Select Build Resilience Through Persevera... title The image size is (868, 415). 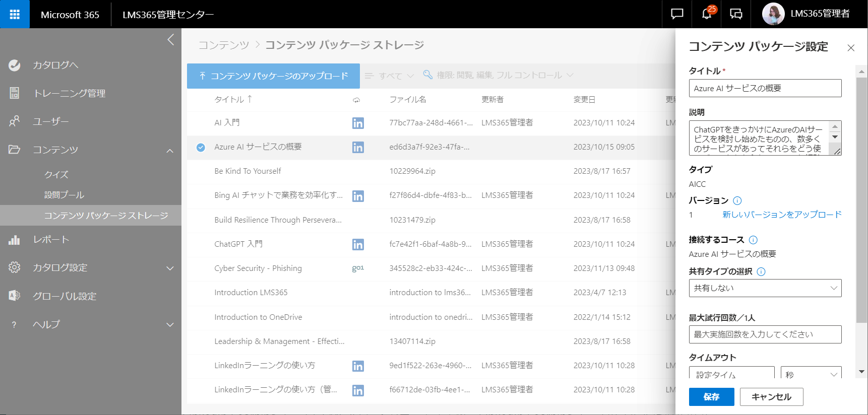278,220
